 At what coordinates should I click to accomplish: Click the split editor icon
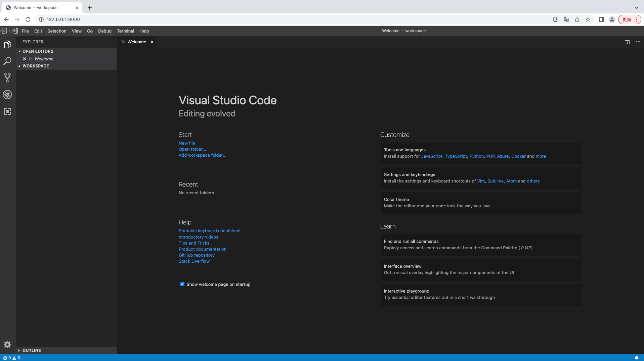point(627,42)
